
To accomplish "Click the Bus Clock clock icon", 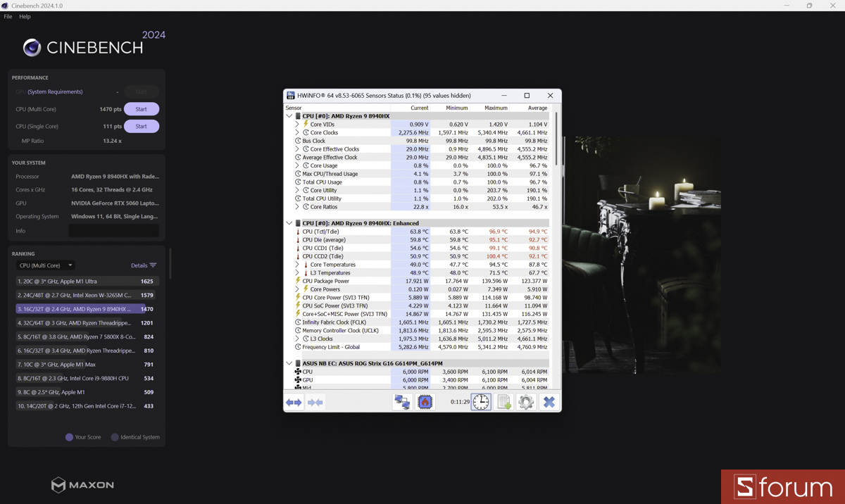I will (x=298, y=141).
